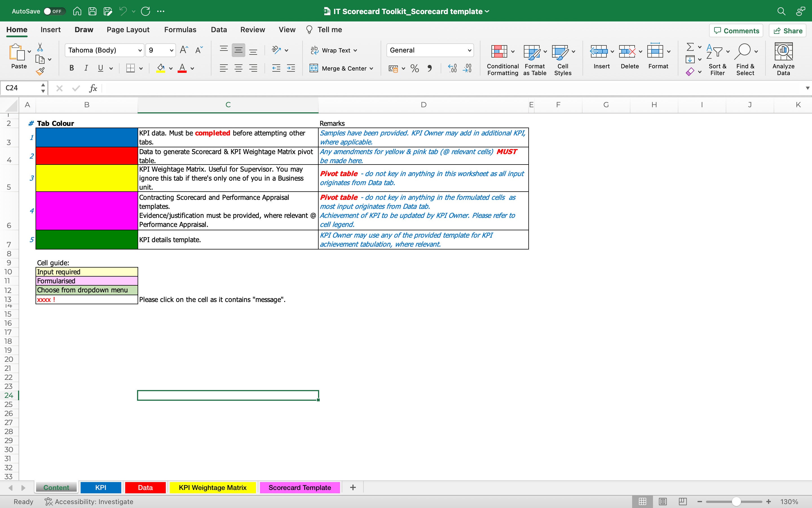Open the font size dropdown
The width and height of the screenshot is (812, 508).
click(x=171, y=51)
